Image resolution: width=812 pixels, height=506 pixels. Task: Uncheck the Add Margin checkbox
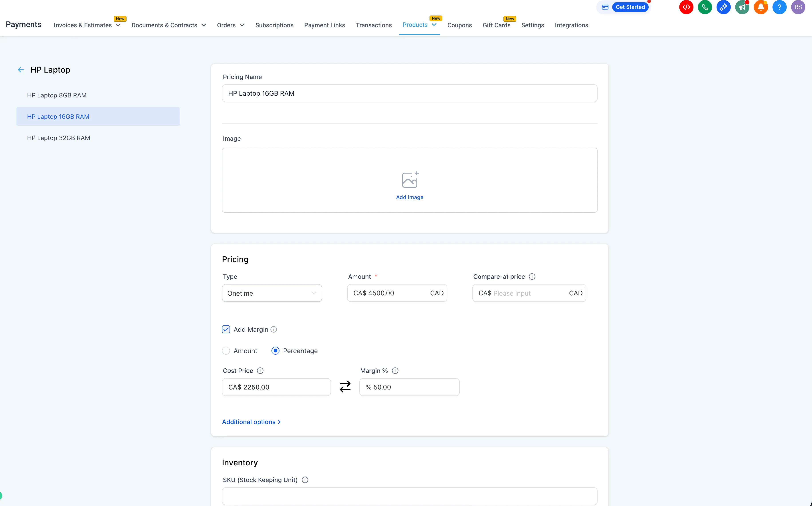226,329
